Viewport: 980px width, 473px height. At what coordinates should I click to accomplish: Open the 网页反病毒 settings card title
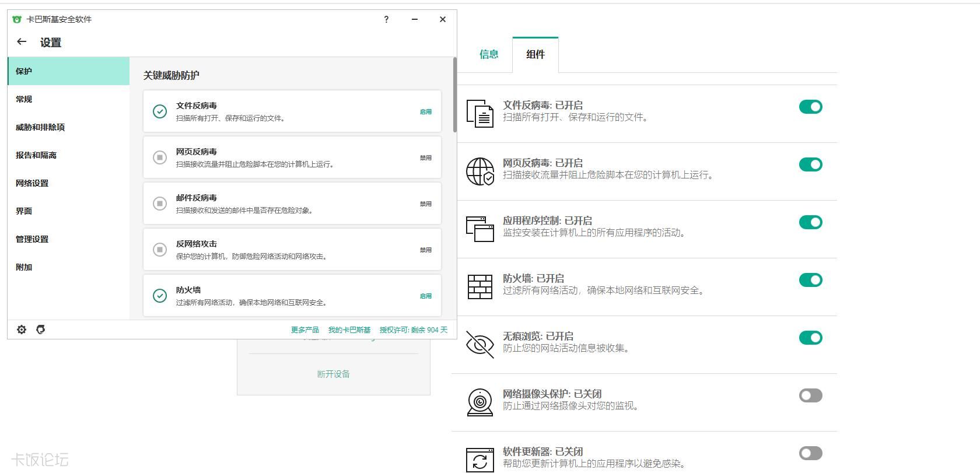(x=197, y=152)
